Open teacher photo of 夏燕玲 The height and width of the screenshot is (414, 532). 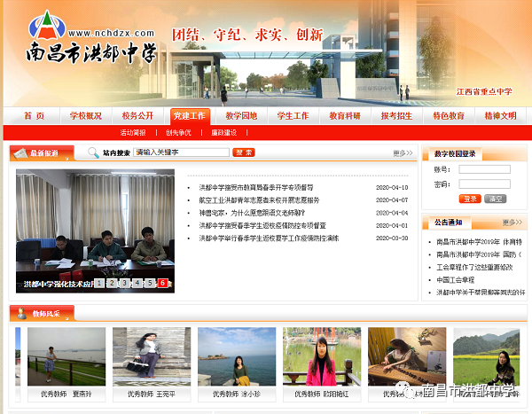[66, 356]
